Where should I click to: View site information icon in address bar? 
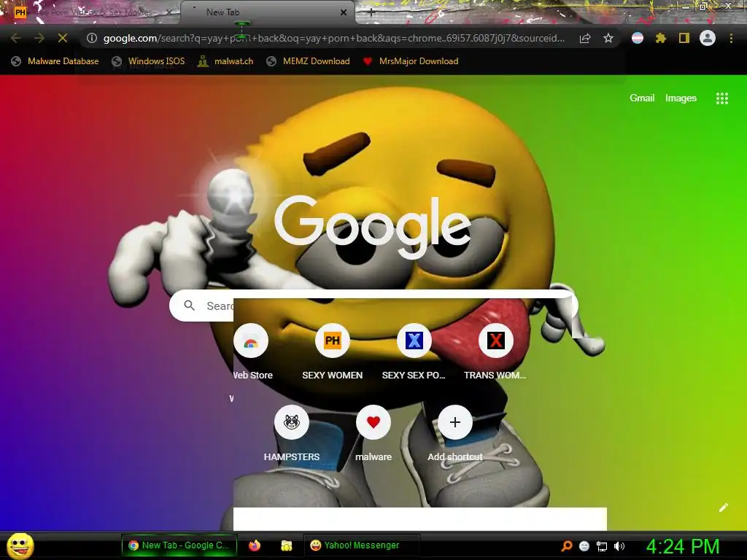tap(92, 38)
